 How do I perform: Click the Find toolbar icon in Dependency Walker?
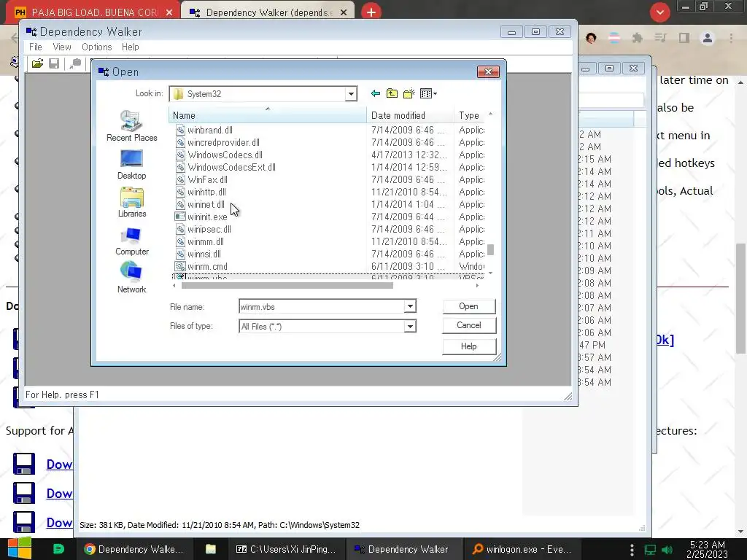click(75, 63)
